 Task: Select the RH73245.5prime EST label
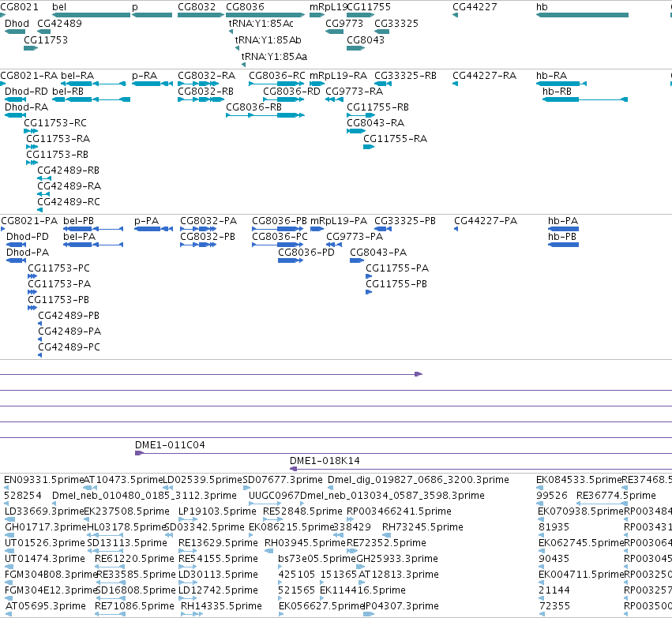pos(422,527)
